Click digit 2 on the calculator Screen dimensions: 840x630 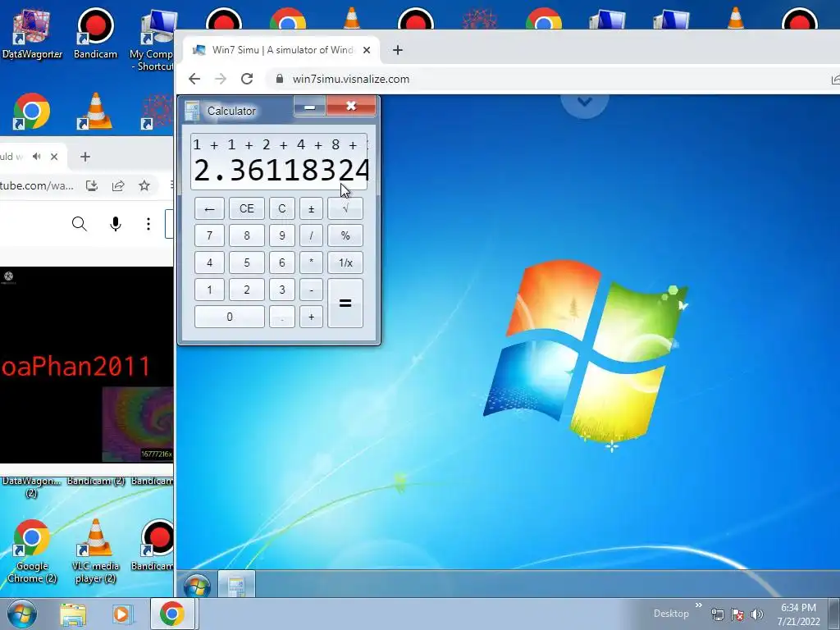coord(246,290)
